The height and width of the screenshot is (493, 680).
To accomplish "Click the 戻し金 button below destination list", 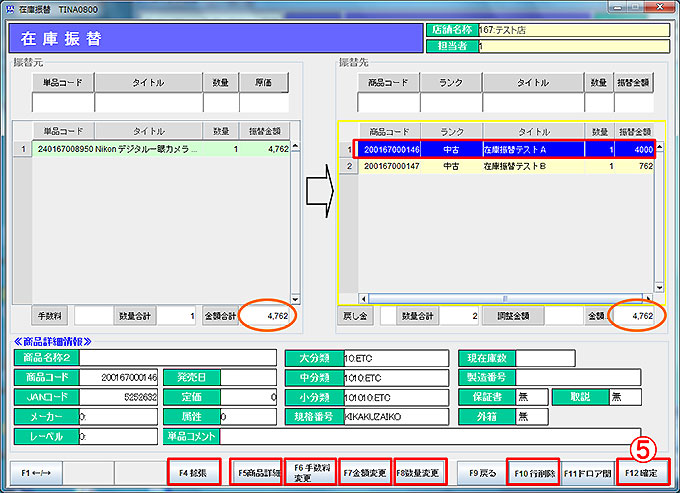I will pos(354,316).
